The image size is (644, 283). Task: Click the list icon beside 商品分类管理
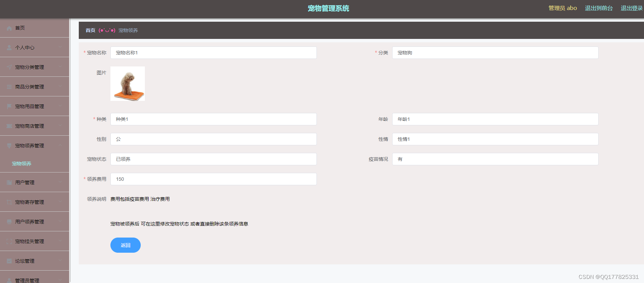coord(9,87)
